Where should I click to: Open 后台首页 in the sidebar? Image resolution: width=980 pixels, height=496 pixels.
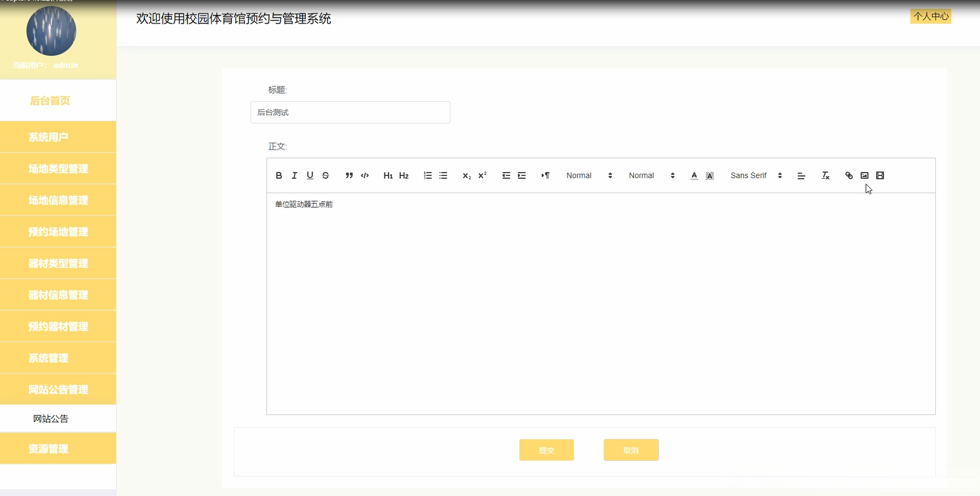pyautogui.click(x=58, y=101)
